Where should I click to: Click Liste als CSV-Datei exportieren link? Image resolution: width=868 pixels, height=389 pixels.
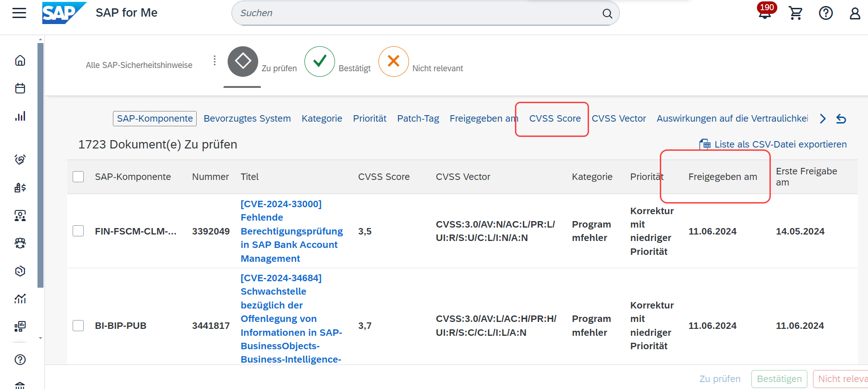781,144
